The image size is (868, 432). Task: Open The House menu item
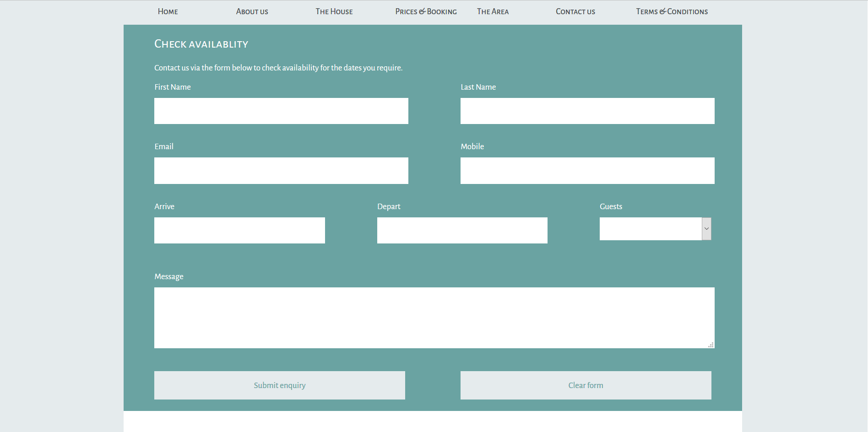pyautogui.click(x=334, y=11)
